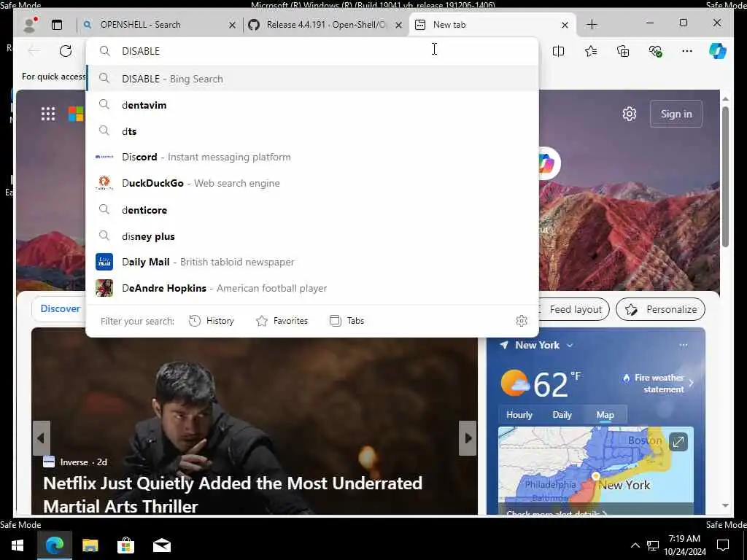Click the page scrollbar up arrow
Viewport: 747px width, 560px height.
(x=726, y=98)
